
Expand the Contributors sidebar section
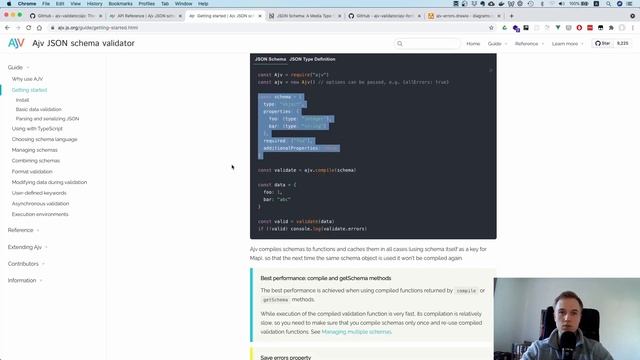(26, 264)
